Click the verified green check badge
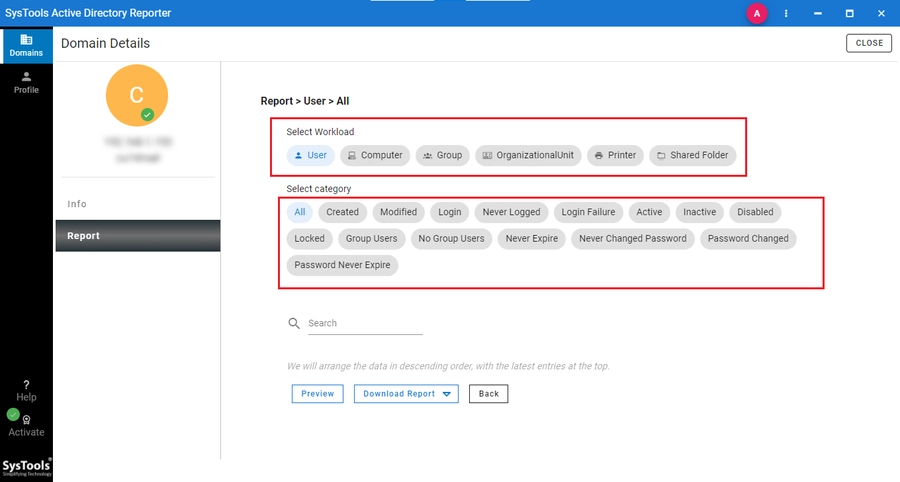900x482 pixels. pos(148,114)
